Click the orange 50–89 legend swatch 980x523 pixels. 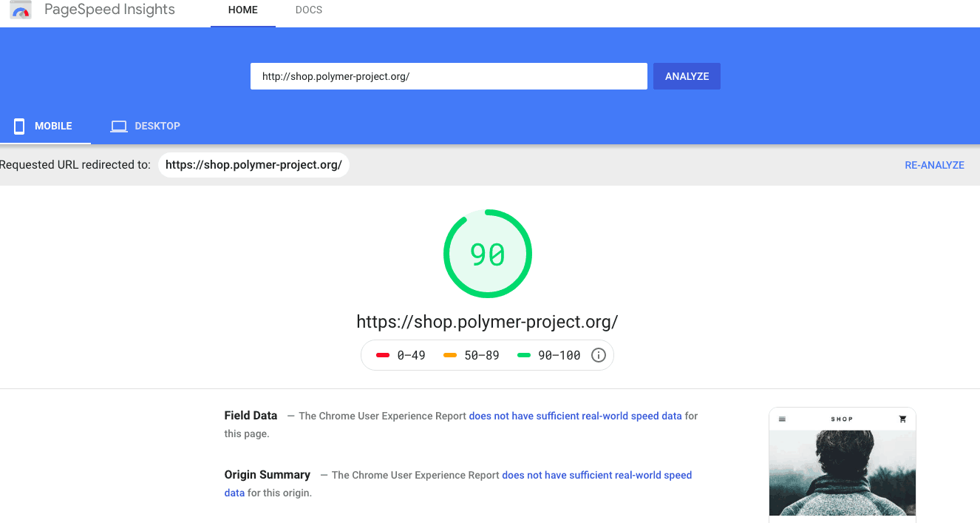(x=450, y=356)
